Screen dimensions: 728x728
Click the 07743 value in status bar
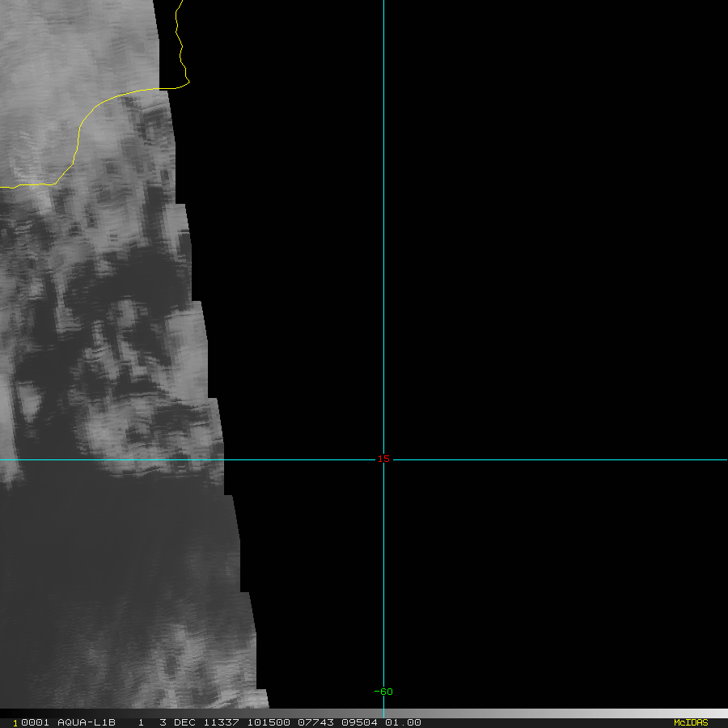point(315,722)
